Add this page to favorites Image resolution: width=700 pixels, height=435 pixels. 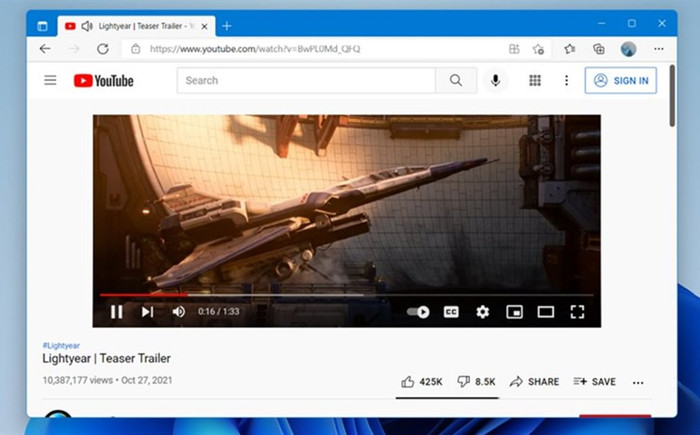pyautogui.click(x=538, y=49)
